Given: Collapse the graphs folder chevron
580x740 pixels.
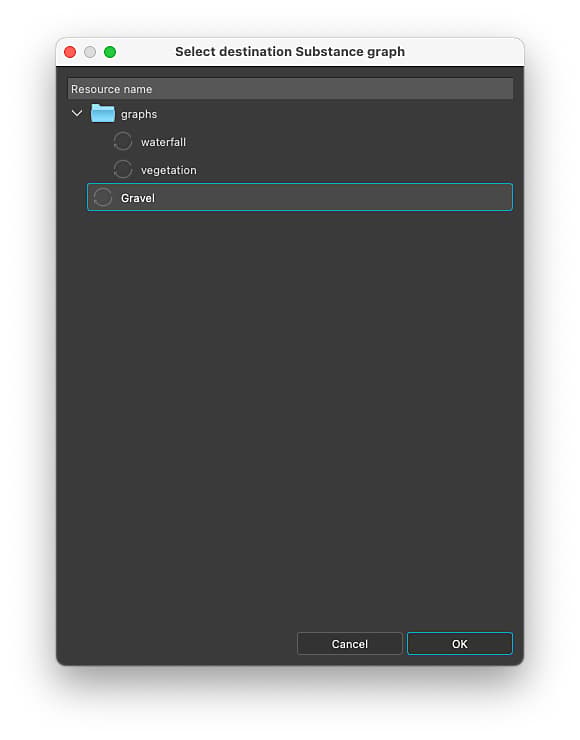Looking at the screenshot, I should tap(77, 114).
